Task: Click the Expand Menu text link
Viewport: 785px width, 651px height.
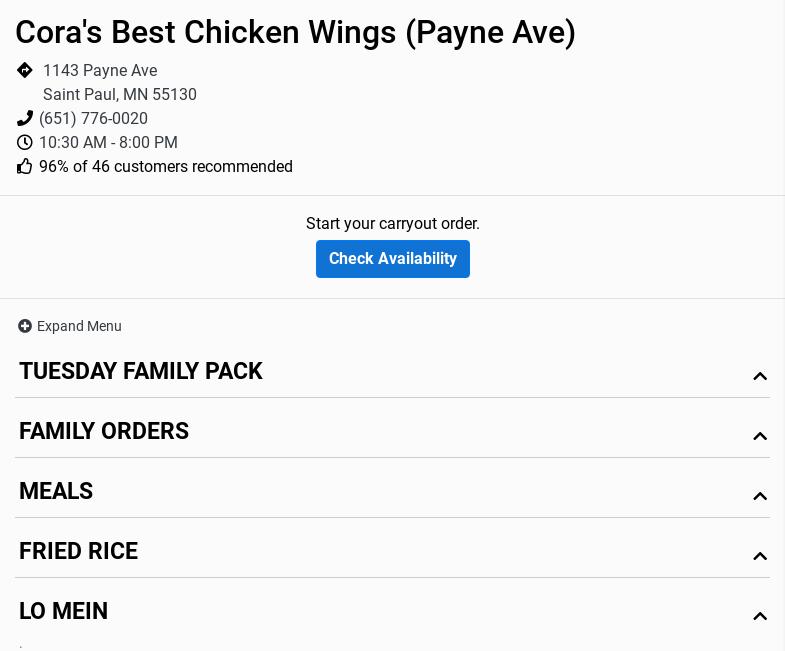Action: 79,326
